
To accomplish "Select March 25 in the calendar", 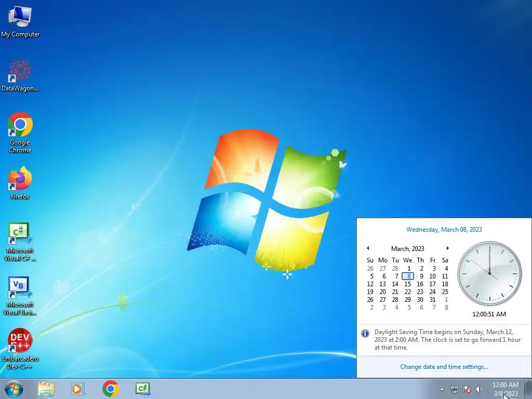I will (x=445, y=292).
